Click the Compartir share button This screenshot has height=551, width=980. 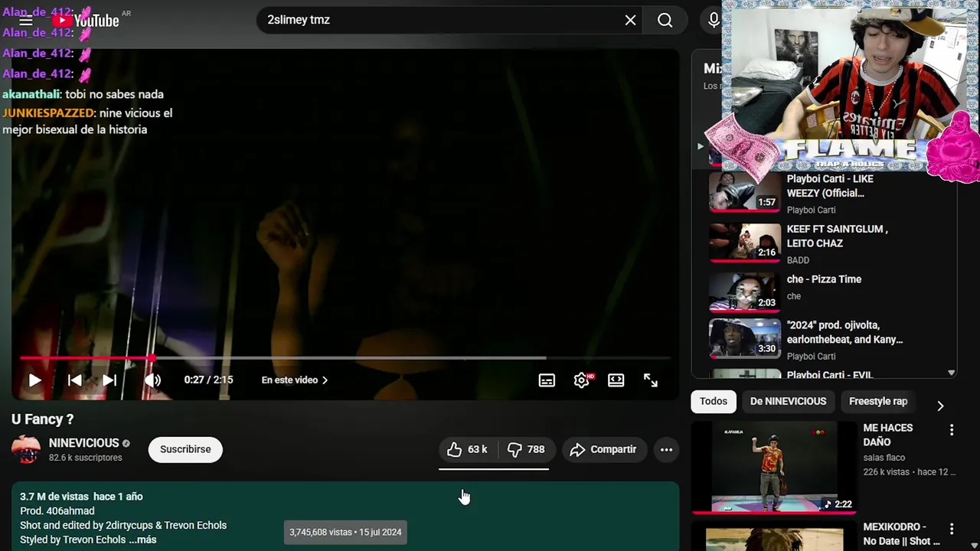pos(603,449)
